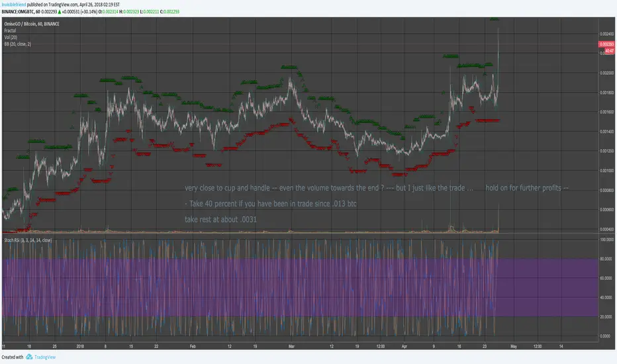617x364 pixels.
Task: Click the open value O:0.002314
Action: coord(108,12)
